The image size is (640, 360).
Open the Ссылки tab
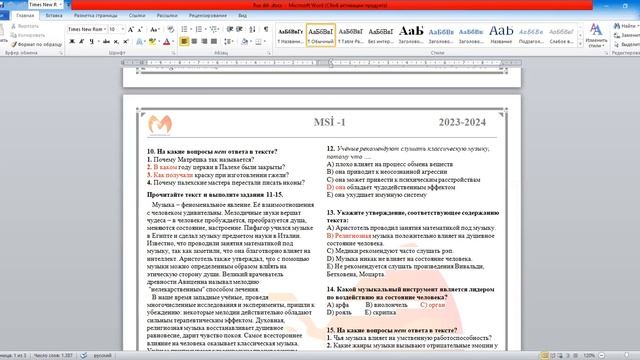137,16
